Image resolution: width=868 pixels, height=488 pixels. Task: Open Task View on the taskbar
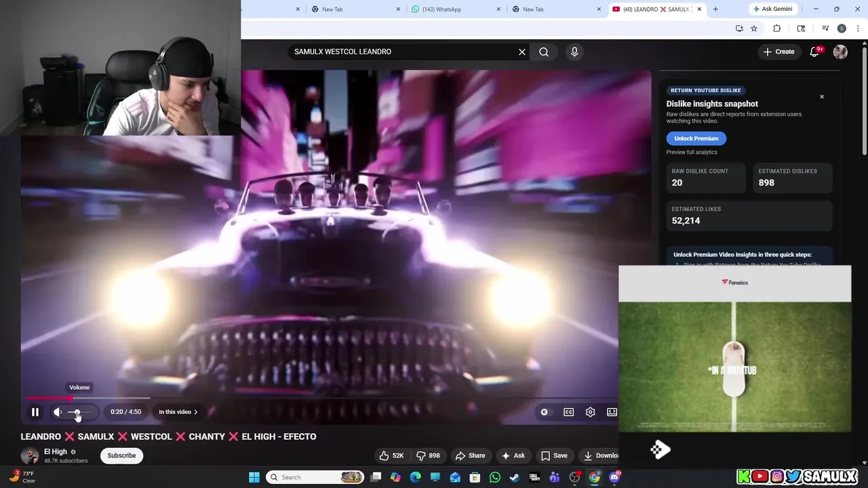376,477
